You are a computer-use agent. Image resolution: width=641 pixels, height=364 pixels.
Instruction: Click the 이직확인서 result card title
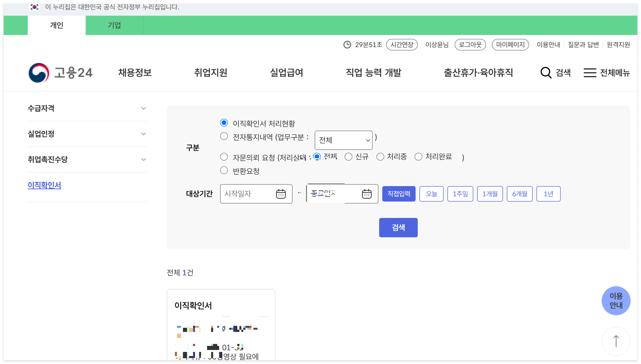click(x=193, y=306)
